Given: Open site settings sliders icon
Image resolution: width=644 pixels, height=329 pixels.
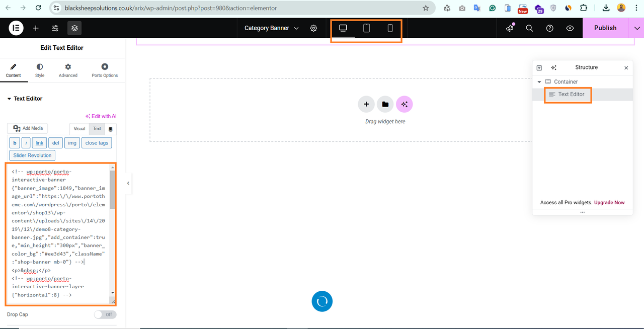Looking at the screenshot, I should pyautogui.click(x=55, y=28).
